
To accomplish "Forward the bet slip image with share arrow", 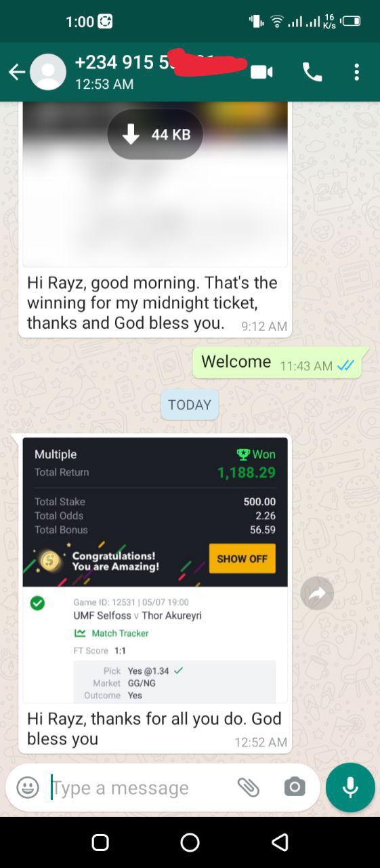I will pyautogui.click(x=317, y=593).
